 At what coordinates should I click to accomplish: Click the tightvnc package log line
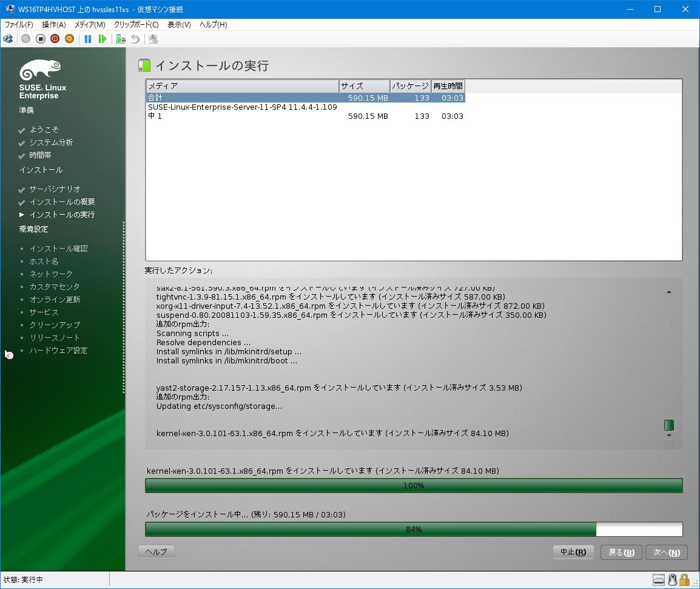pos(331,297)
